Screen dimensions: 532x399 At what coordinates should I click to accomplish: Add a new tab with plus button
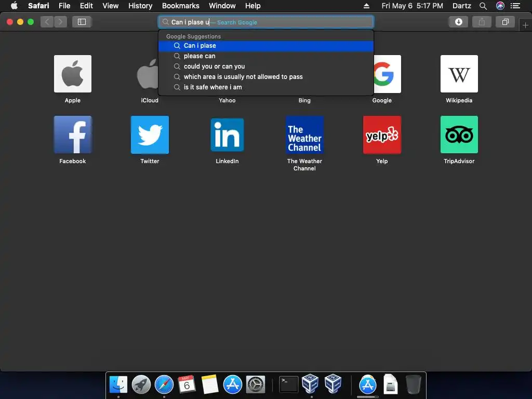click(525, 25)
